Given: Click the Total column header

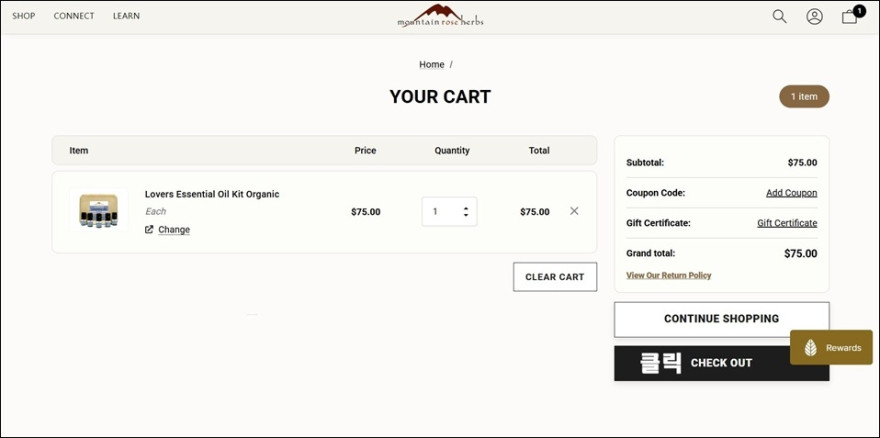Looking at the screenshot, I should click(x=539, y=150).
